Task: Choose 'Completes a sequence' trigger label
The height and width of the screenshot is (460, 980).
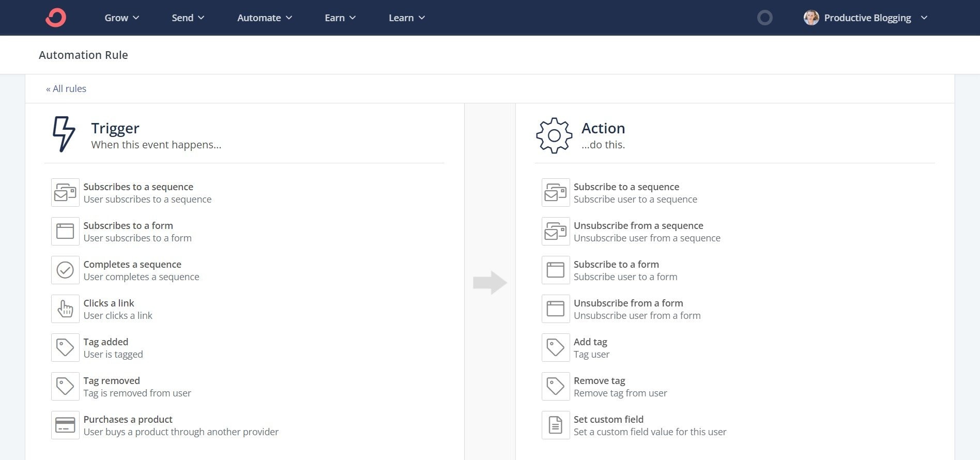Action: click(132, 264)
